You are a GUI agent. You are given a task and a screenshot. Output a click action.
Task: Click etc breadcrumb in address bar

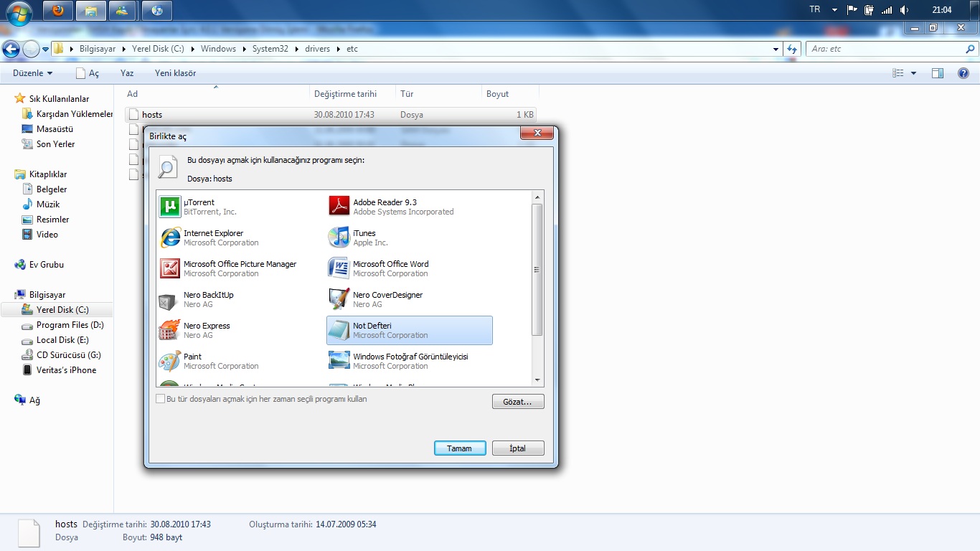352,49
